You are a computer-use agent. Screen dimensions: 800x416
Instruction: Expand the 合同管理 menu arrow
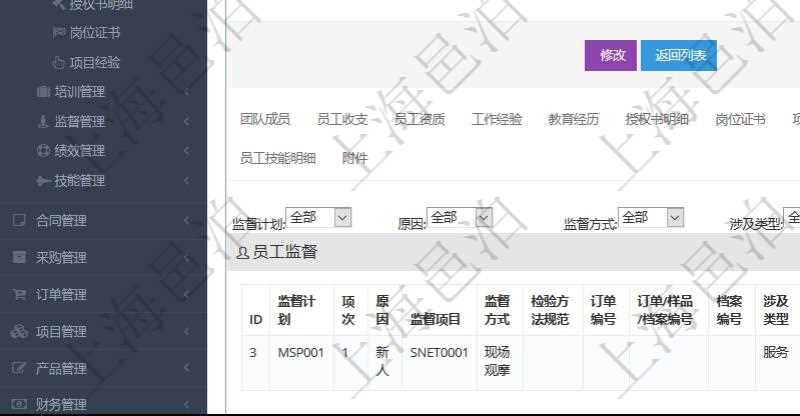[x=186, y=221]
